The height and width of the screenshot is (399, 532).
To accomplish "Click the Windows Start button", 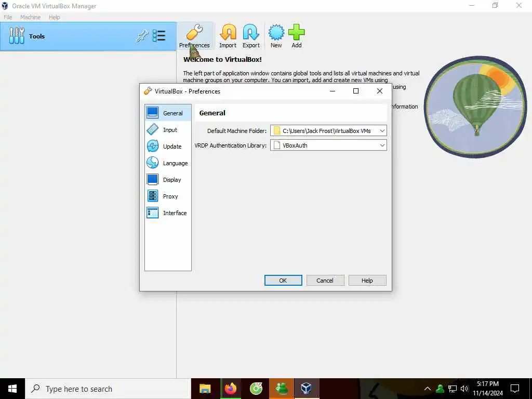I will [x=12, y=389].
